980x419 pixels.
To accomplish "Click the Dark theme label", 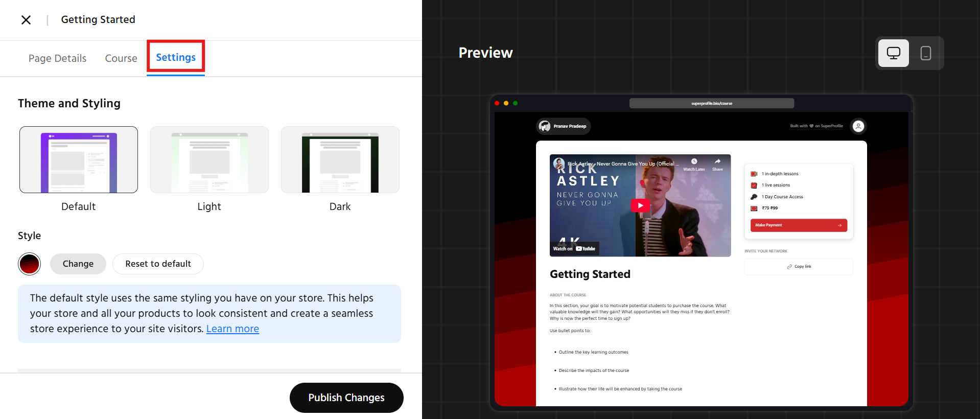I will [x=340, y=206].
